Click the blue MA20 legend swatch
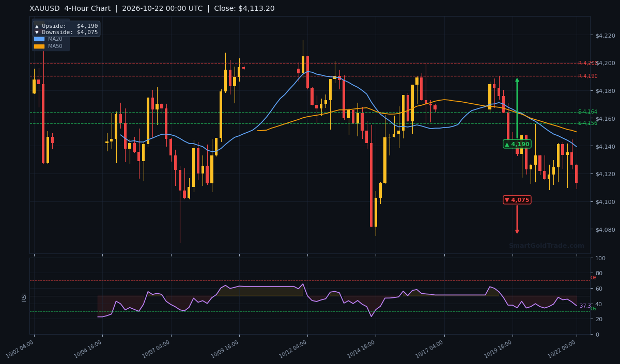This screenshot has width=620, height=364. (x=39, y=39)
